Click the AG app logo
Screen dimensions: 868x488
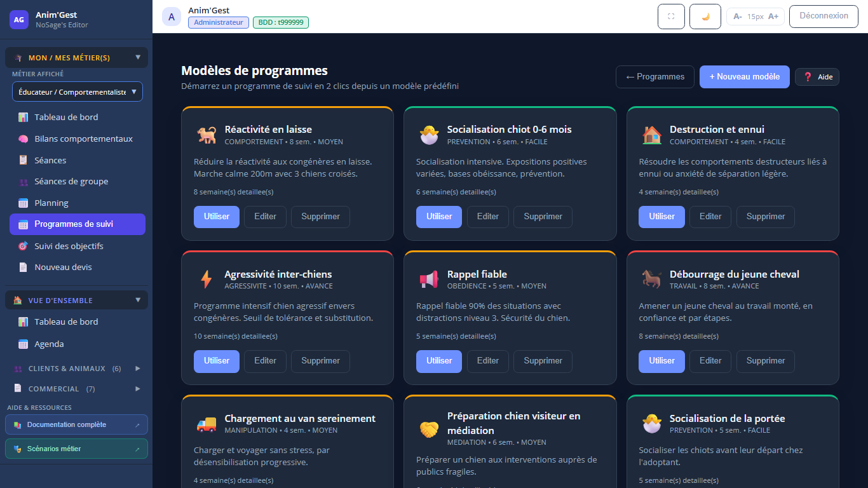(19, 20)
